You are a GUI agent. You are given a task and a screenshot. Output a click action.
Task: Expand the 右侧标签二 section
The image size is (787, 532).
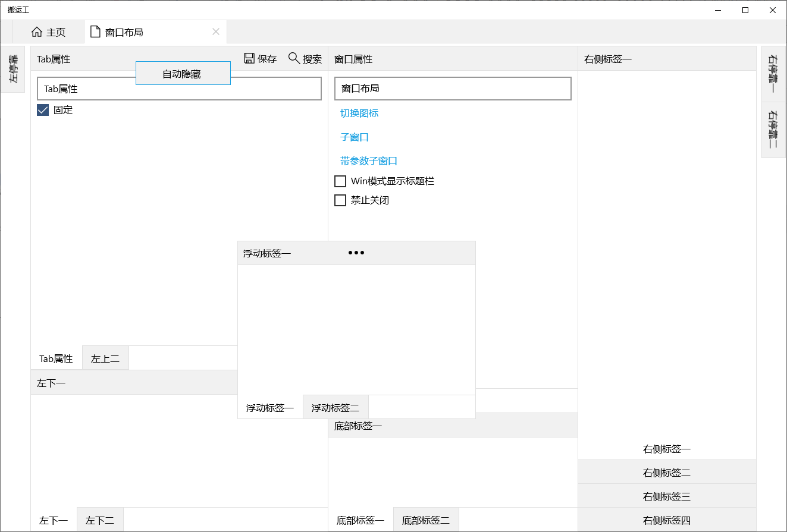[x=667, y=473]
